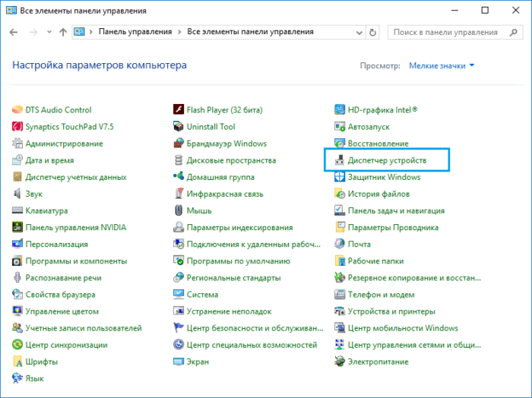Open the Почта mail icon

click(340, 244)
